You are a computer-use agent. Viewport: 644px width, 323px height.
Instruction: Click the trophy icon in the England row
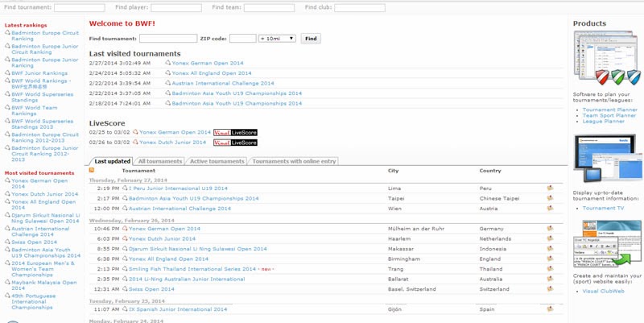click(x=550, y=259)
